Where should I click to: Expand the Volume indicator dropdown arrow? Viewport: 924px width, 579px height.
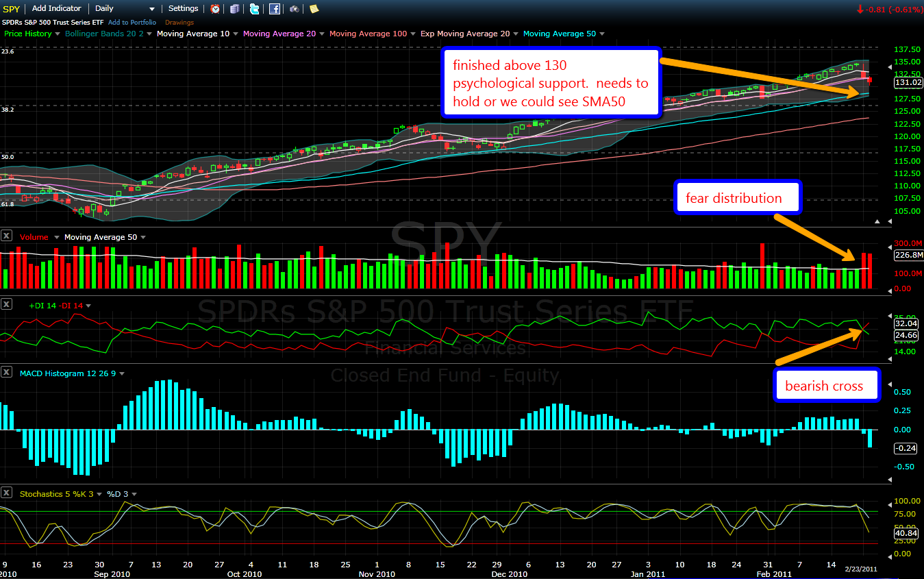55,237
